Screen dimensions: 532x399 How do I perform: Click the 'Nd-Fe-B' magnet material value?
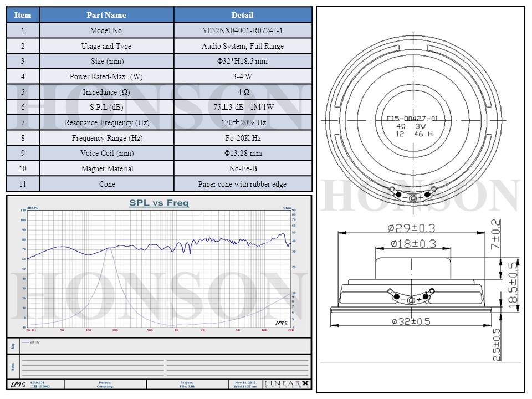pos(243,168)
